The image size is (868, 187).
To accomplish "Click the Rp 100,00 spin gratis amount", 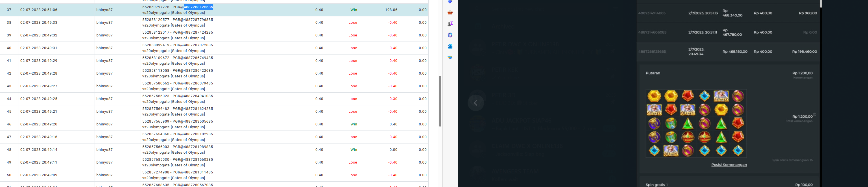I will [804, 185].
